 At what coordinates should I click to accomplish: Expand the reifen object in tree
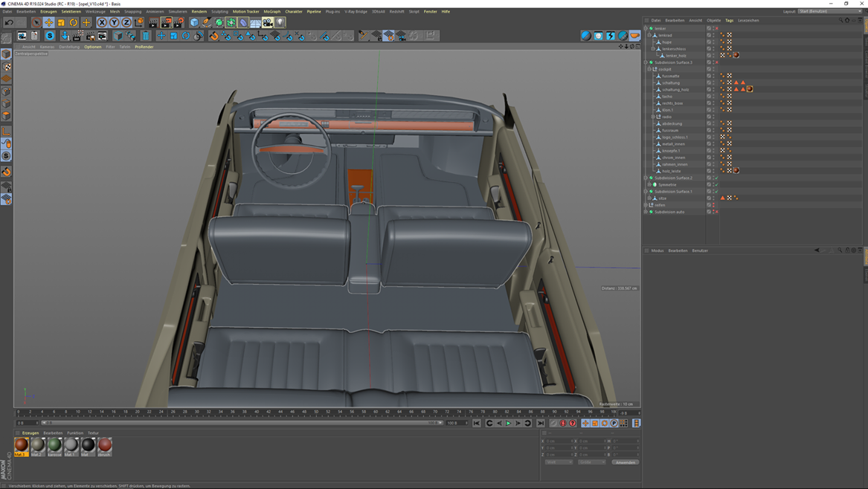click(x=646, y=205)
